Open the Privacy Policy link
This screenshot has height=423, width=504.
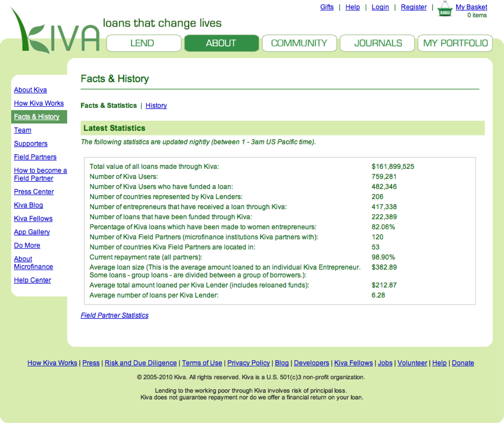pyautogui.click(x=248, y=363)
